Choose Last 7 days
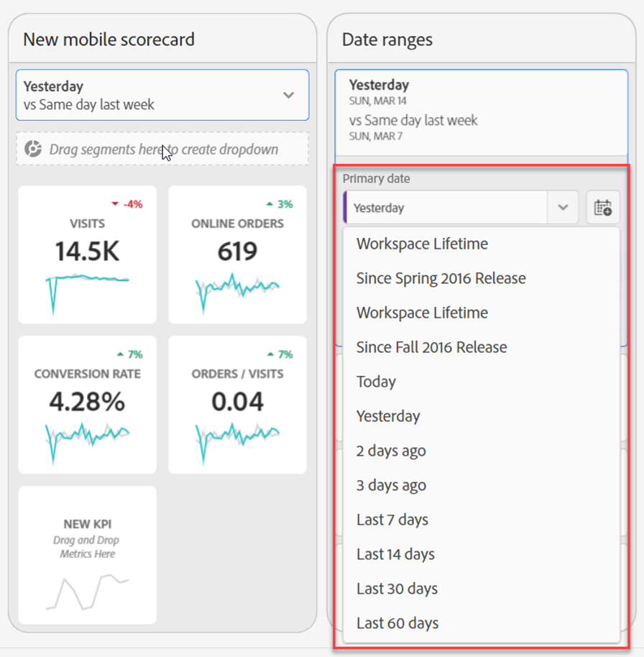 click(481, 520)
